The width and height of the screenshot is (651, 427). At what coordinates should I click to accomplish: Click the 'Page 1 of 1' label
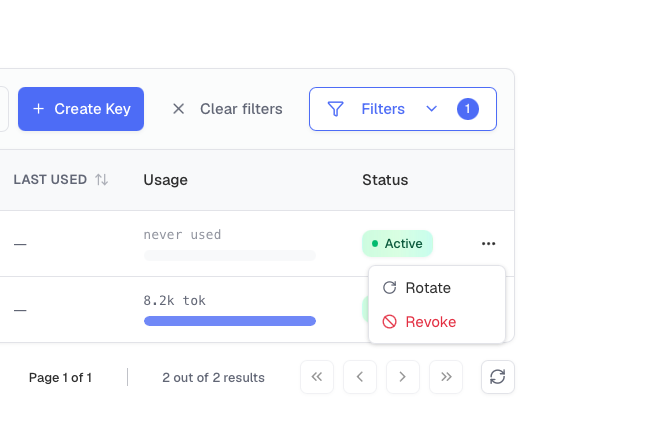[60, 378]
